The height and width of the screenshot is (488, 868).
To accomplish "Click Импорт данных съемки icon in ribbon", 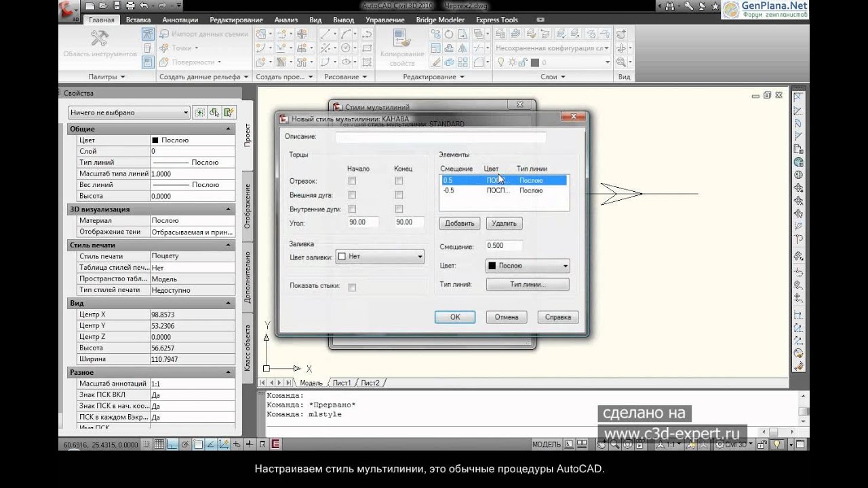I will click(165, 34).
